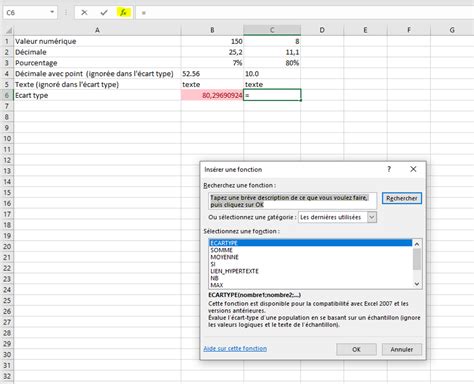The height and width of the screenshot is (384, 474).
Task: Click the function list scroll down arrow
Action: 417,284
